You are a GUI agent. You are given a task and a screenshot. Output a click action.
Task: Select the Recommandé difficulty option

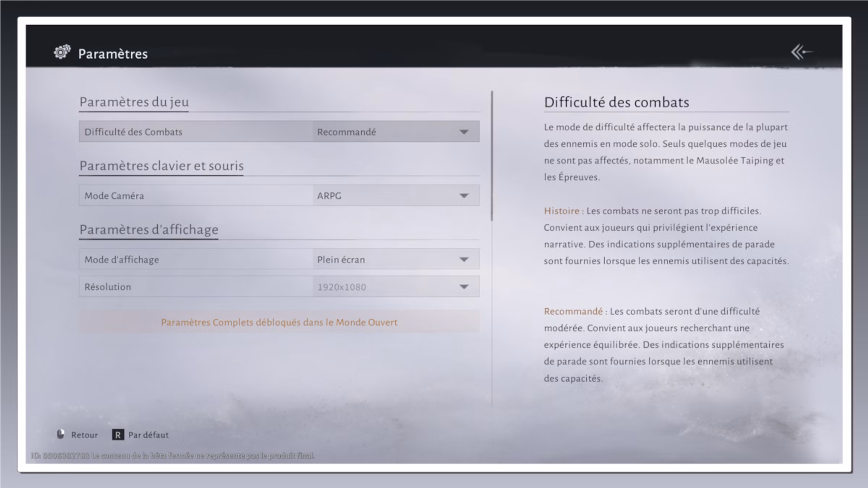(x=346, y=132)
